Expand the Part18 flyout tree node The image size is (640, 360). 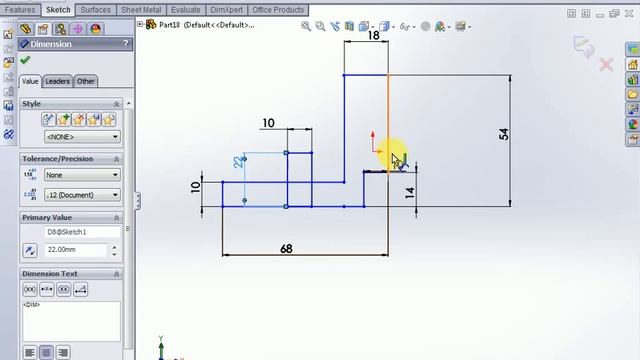(x=140, y=24)
